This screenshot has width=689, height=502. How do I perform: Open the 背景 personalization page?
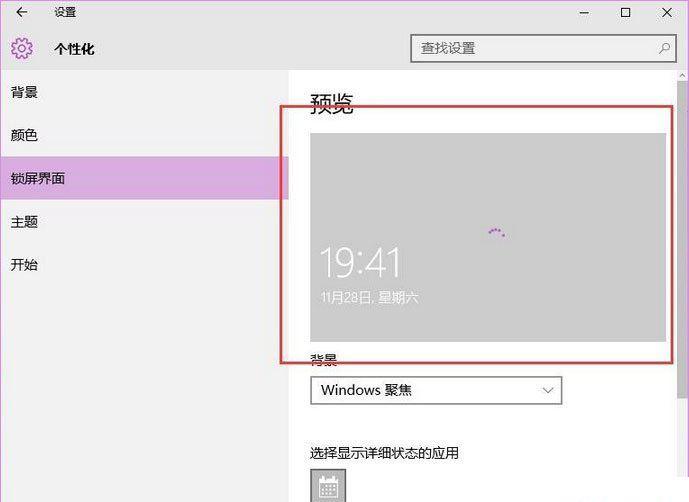pos(144,92)
